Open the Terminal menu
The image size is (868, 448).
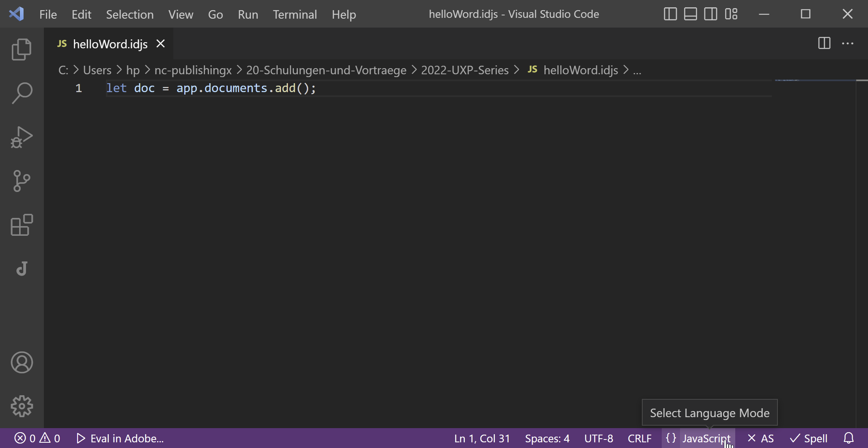pos(295,14)
